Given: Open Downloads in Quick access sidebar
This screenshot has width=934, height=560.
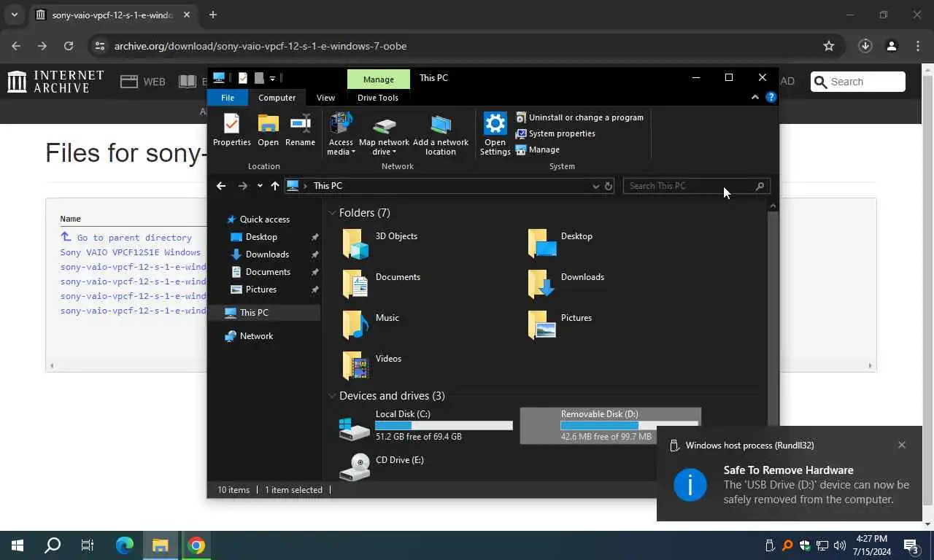Looking at the screenshot, I should pos(267,254).
